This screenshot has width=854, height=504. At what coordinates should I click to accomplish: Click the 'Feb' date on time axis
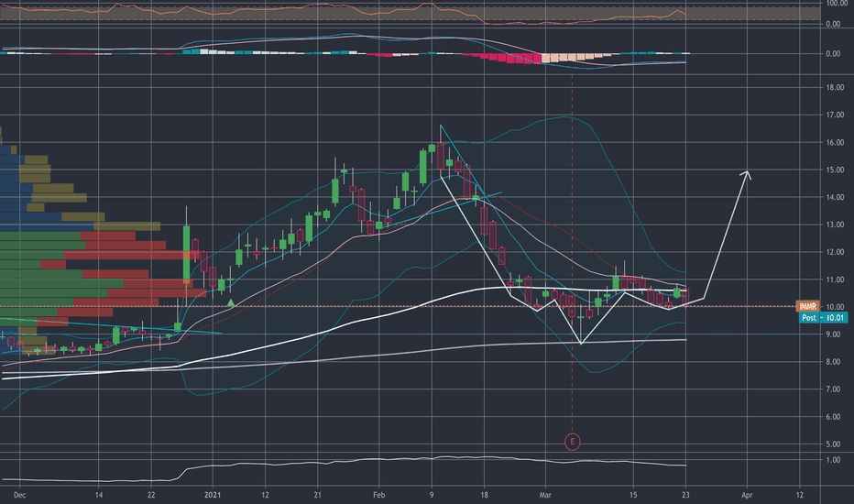[379, 495]
